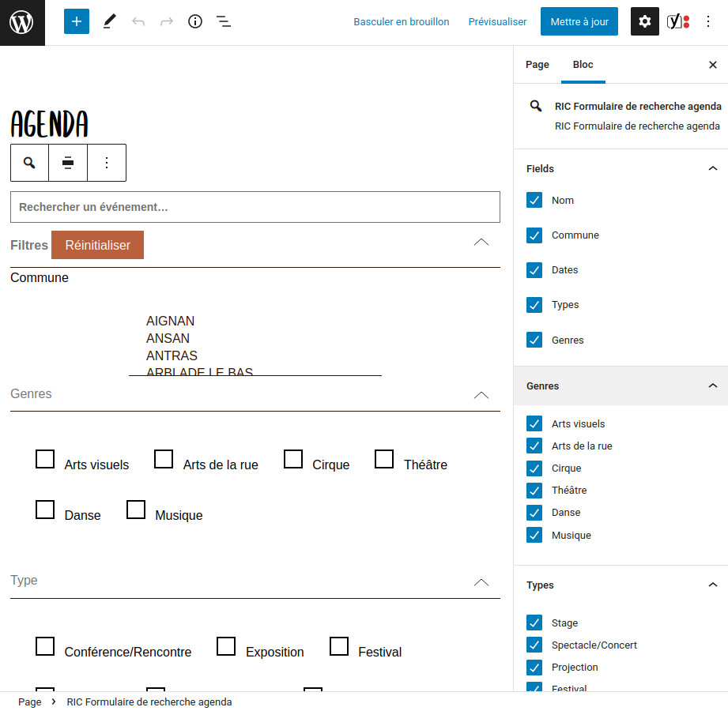This screenshot has height=711, width=728.
Task: Collapse the Genres section in the form
Action: 481,394
